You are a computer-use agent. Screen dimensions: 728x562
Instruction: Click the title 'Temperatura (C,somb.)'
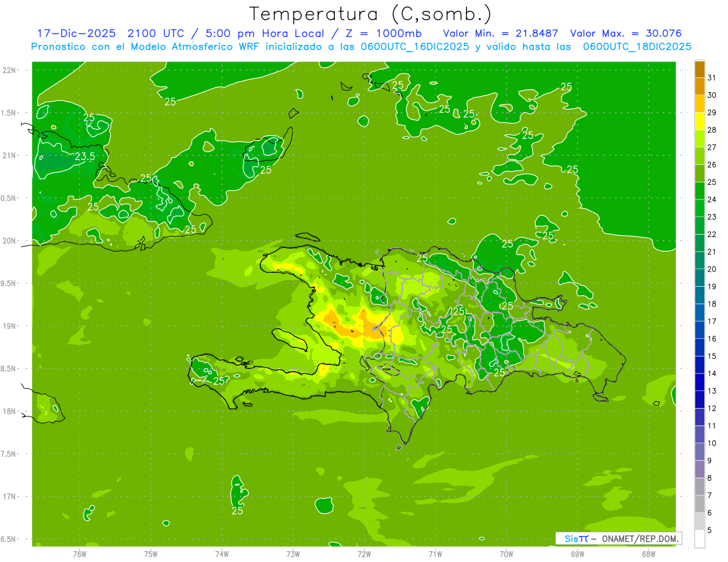pos(371,14)
